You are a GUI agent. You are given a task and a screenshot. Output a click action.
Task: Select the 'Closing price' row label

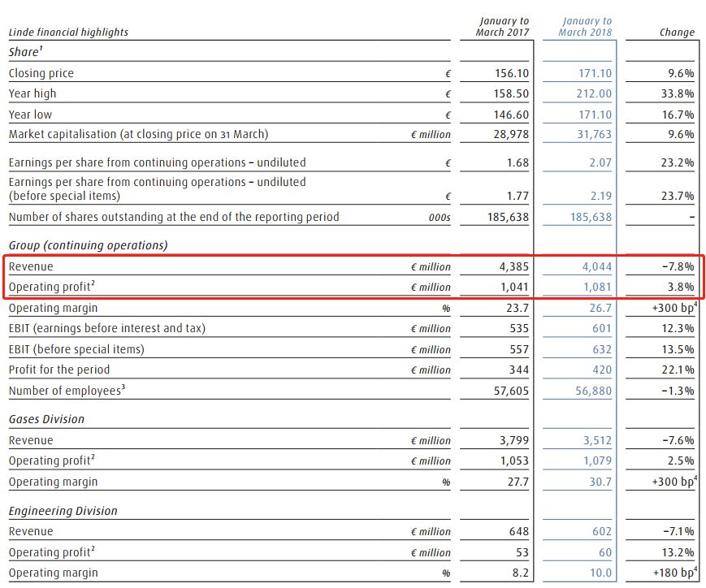point(41,73)
